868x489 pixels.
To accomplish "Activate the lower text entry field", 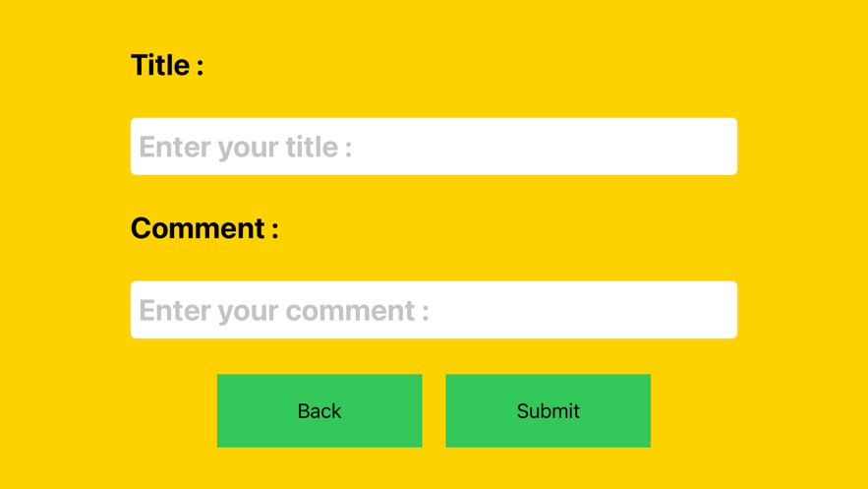I will click(x=434, y=310).
